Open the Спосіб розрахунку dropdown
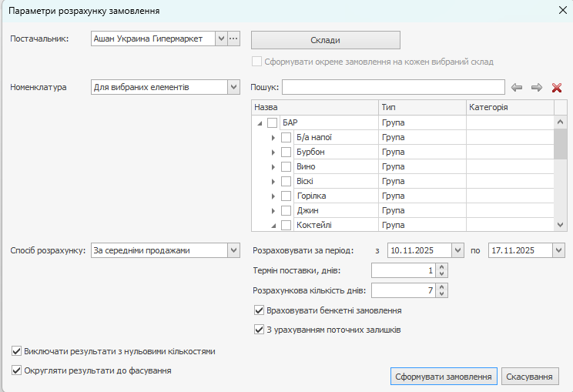573x392 pixels. pos(233,250)
